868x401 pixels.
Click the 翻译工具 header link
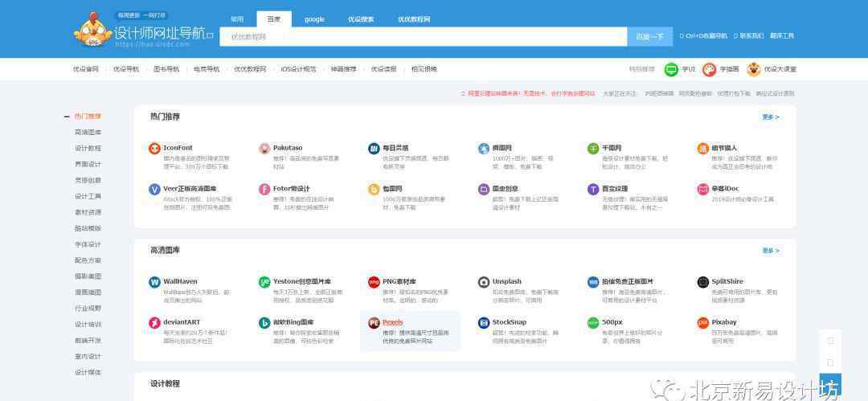click(782, 36)
